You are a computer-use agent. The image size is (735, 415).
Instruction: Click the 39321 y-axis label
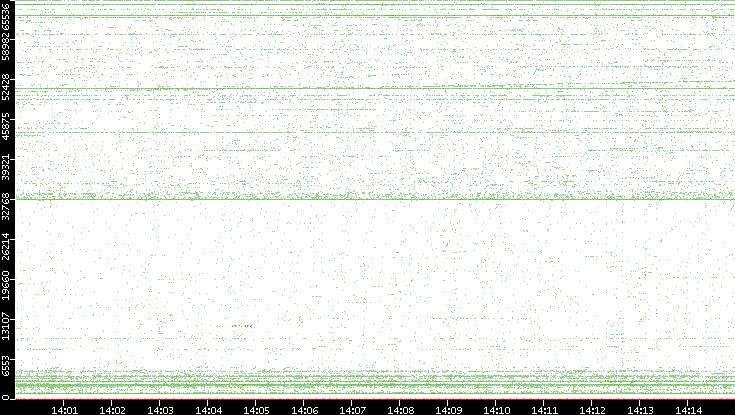click(x=8, y=166)
